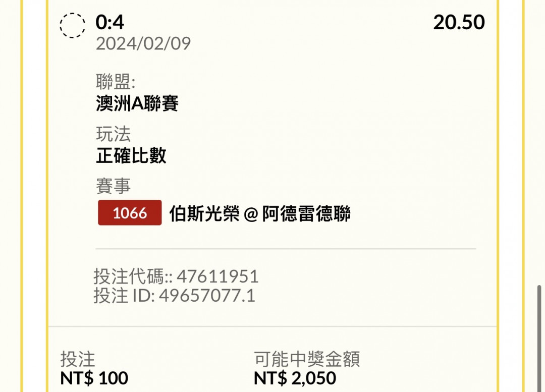Open the 澳洲A聯賽 league name
545x392 pixels.
[x=137, y=103]
